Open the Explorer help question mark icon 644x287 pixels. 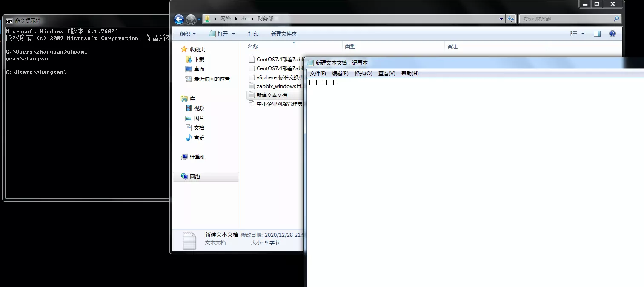pos(612,34)
